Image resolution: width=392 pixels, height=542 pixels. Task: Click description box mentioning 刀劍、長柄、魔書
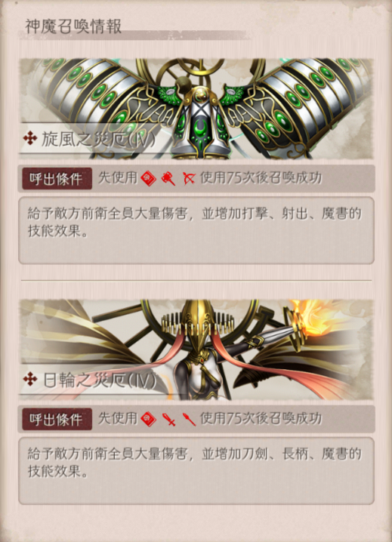196,471
